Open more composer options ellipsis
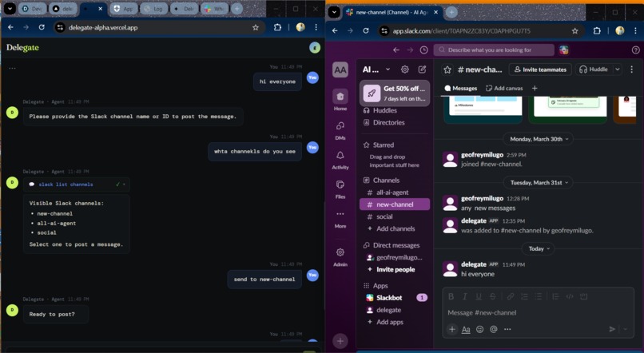Viewport: 644px width, 353px height. click(507, 329)
